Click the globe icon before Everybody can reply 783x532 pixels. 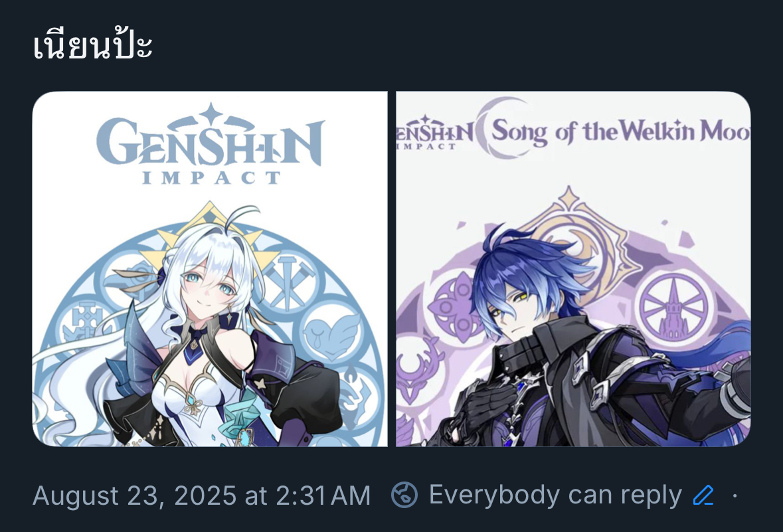pyautogui.click(x=404, y=495)
